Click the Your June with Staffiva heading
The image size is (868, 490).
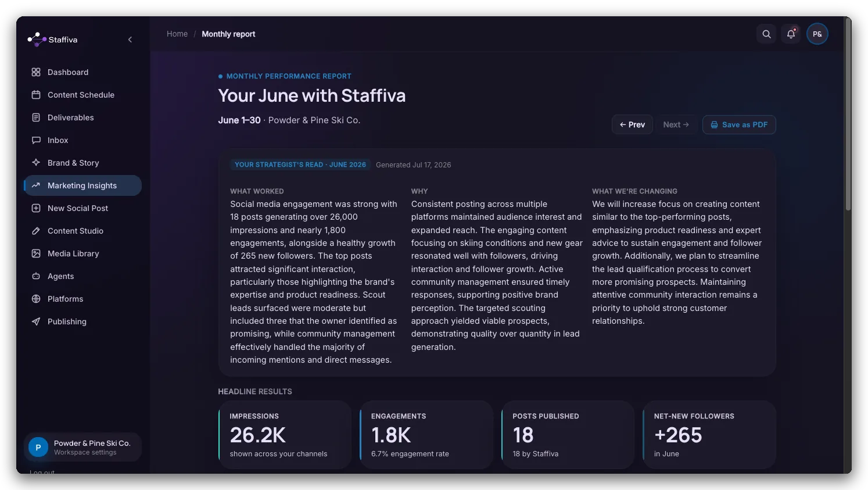[312, 96]
